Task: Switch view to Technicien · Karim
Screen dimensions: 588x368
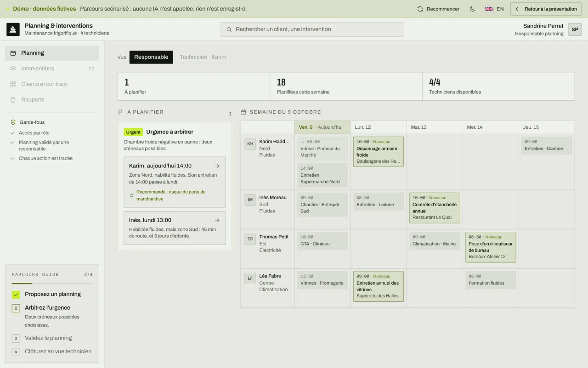Action: point(203,57)
